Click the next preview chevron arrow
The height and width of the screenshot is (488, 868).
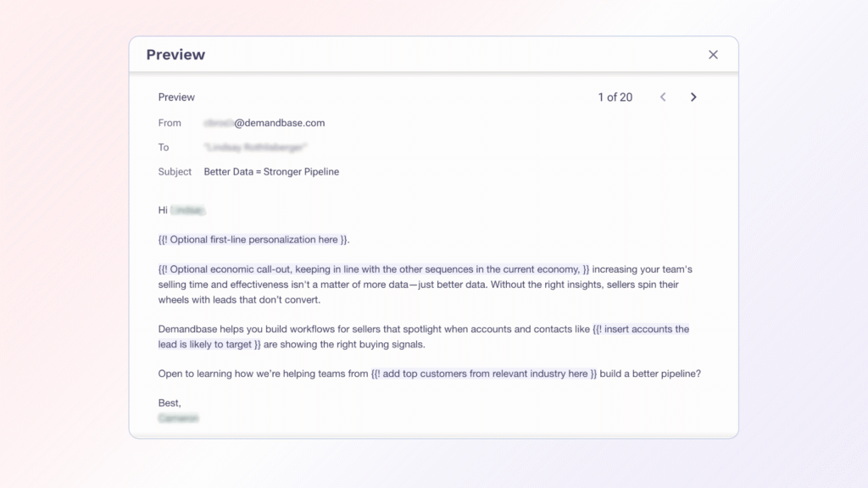pos(693,97)
